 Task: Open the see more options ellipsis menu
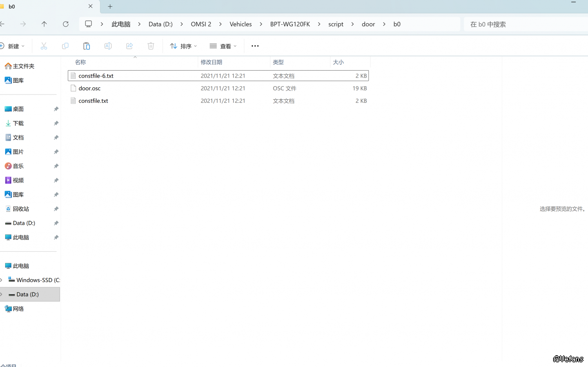255,46
